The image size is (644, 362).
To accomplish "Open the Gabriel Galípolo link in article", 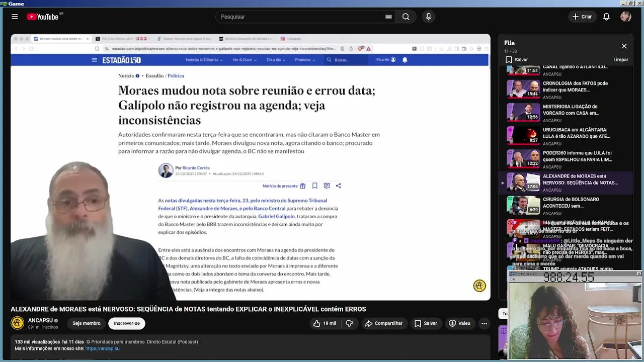I will point(276,217).
